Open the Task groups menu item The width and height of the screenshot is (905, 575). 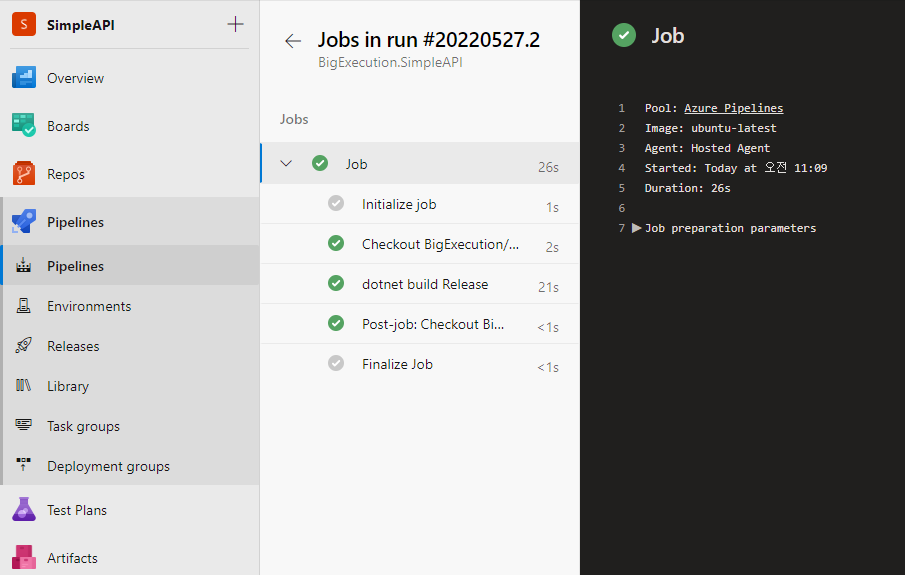coord(130,425)
